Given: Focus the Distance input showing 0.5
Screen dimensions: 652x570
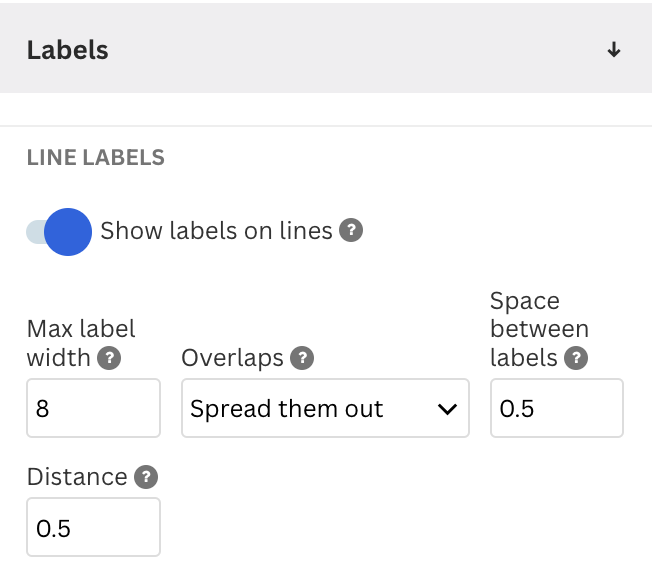Looking at the screenshot, I should 94,527.
